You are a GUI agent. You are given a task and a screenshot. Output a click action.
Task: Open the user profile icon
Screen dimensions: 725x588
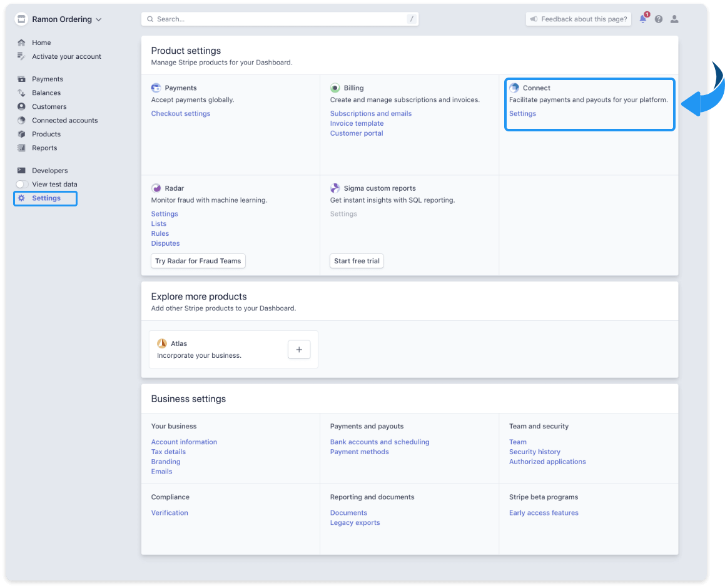(x=674, y=19)
